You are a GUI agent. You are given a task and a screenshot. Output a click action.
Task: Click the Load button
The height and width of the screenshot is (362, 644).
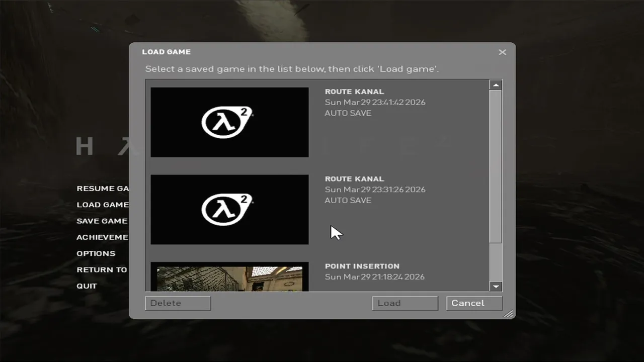tap(405, 303)
